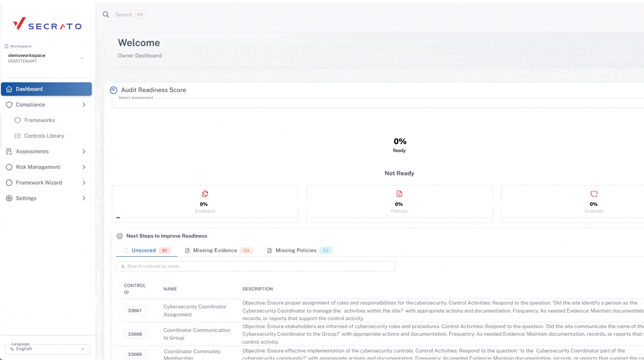Open Controls Library in sidebar

click(x=44, y=136)
